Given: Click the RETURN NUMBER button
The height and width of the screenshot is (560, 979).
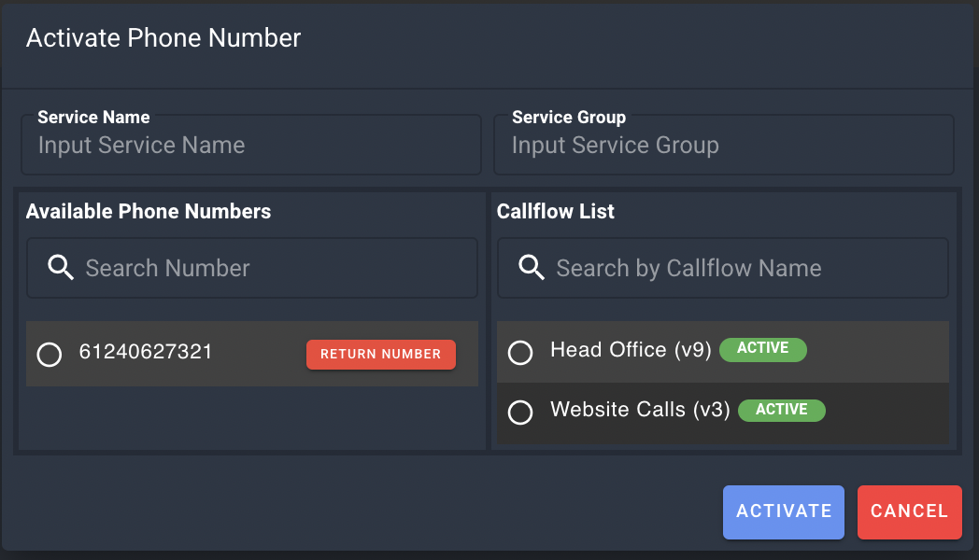Looking at the screenshot, I should [381, 355].
